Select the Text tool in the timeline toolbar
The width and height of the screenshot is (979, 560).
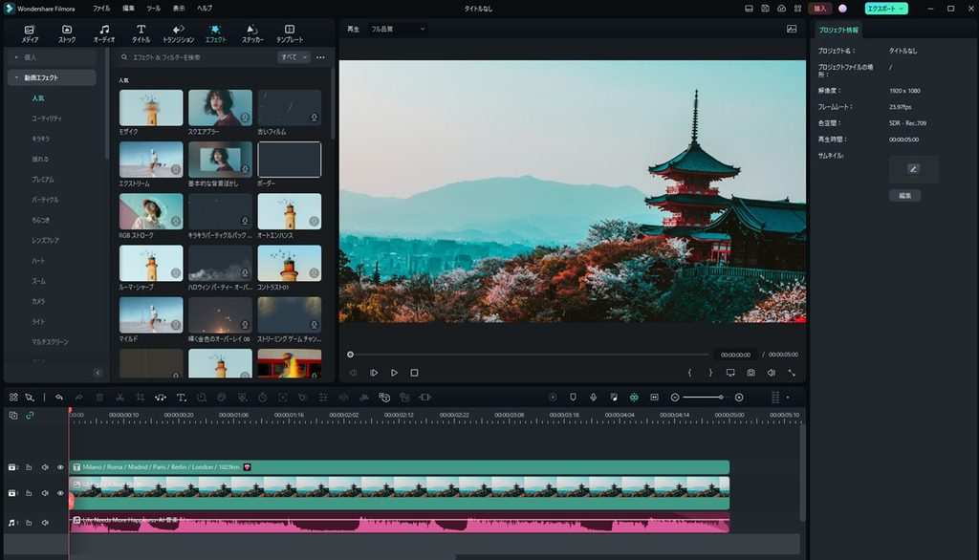pyautogui.click(x=181, y=397)
